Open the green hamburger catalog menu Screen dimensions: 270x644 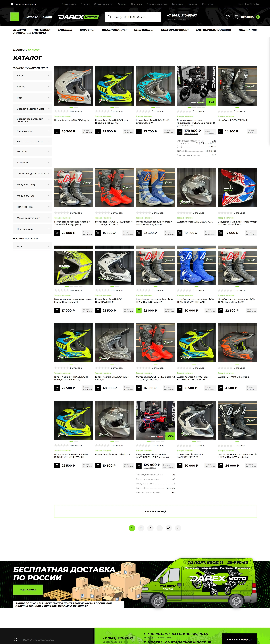tap(15, 17)
